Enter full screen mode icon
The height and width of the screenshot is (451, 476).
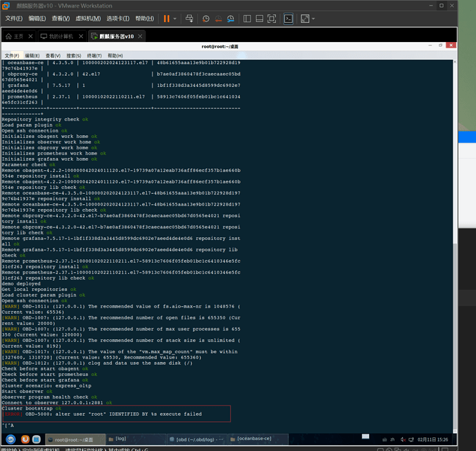click(272, 19)
